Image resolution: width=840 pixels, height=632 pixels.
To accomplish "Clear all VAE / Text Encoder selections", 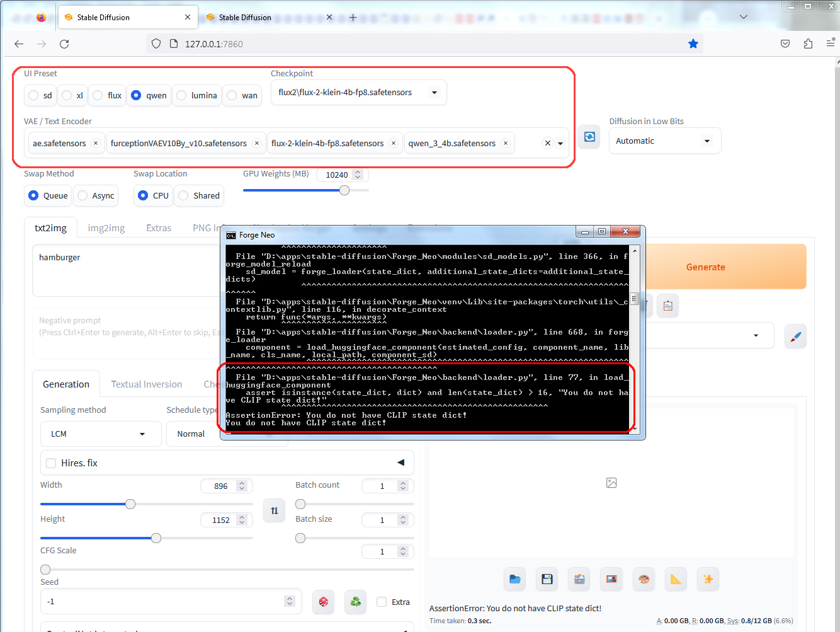I will tap(548, 143).
